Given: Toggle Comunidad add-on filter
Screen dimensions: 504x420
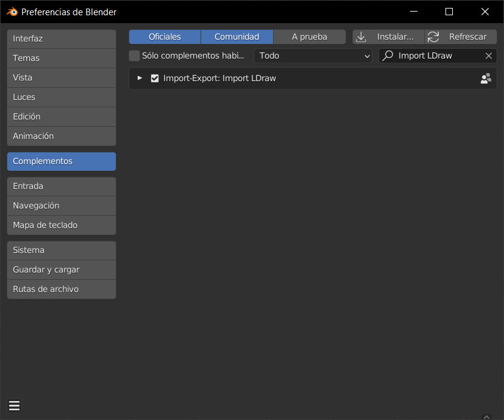Looking at the screenshot, I should pos(237,37).
